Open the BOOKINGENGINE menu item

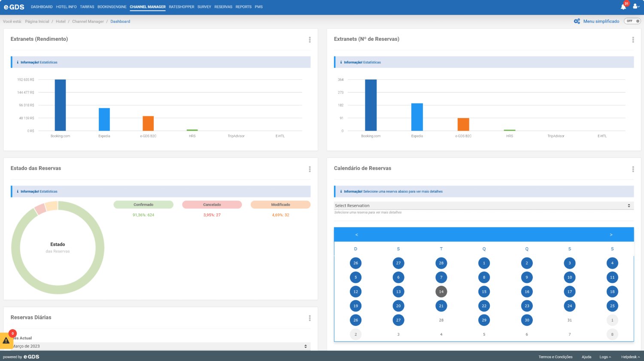click(x=112, y=7)
